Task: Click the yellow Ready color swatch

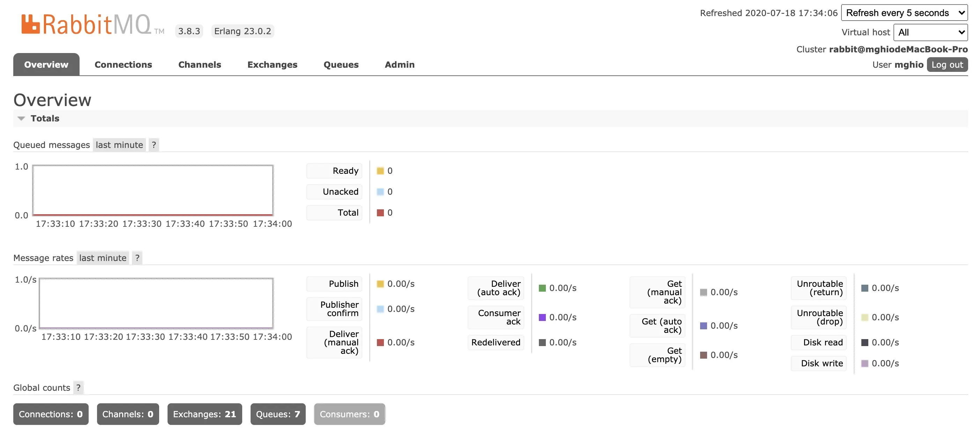Action: (380, 171)
